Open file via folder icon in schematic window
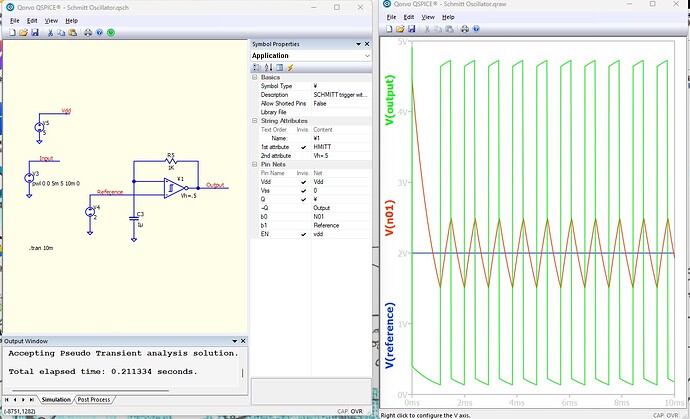Screen dimensions: 690x419 23,33
